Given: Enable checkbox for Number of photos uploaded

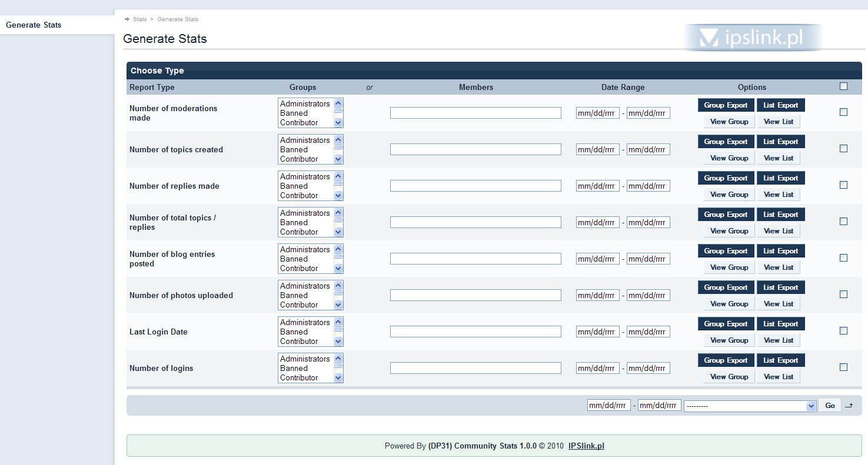Looking at the screenshot, I should coord(843,295).
